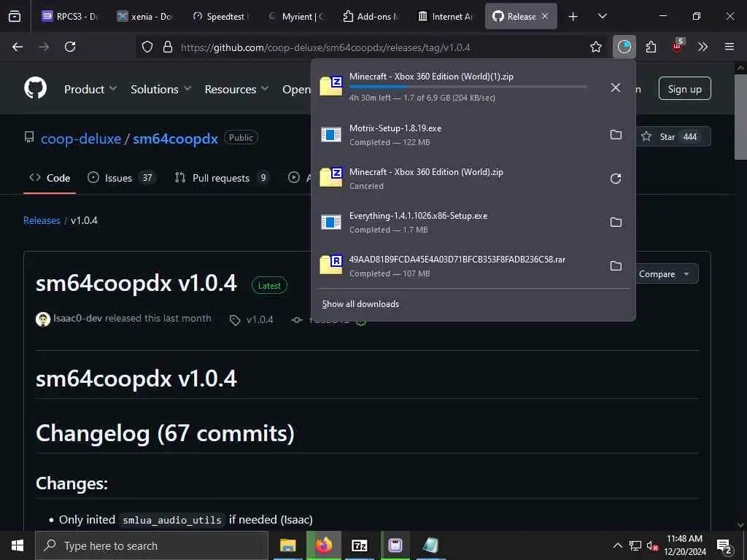Switch to the xenia tab
747x560 pixels.
pos(145,16)
